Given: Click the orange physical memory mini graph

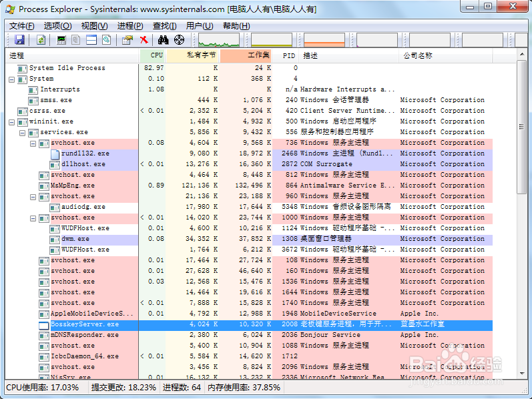Looking at the screenshot, I should click(324, 40).
